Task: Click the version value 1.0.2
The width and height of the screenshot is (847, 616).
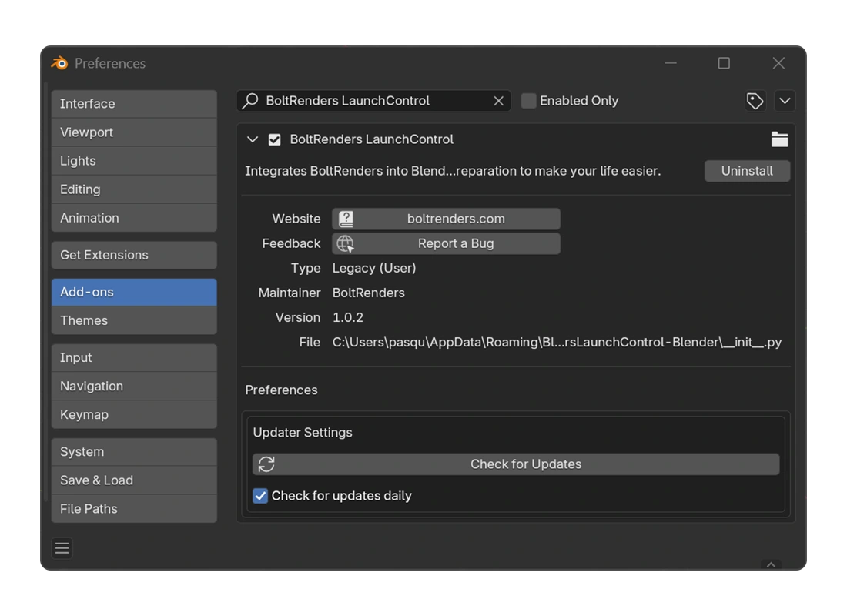Action: [x=348, y=318]
